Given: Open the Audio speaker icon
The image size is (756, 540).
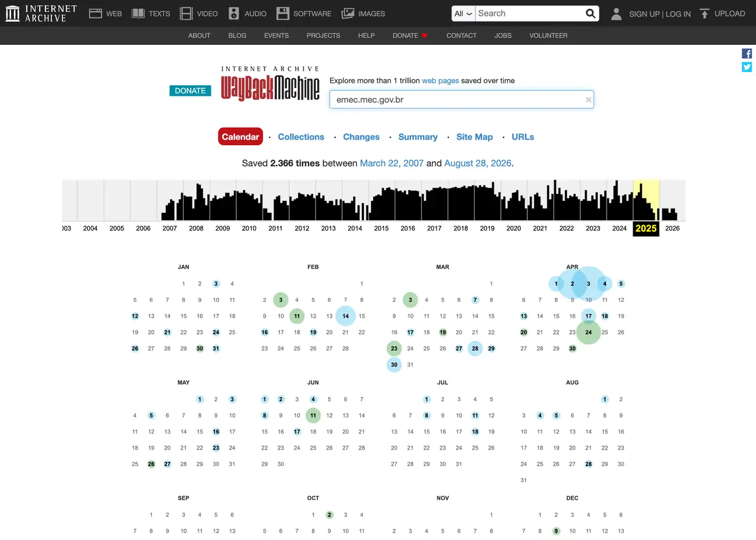Looking at the screenshot, I should coord(234,13).
